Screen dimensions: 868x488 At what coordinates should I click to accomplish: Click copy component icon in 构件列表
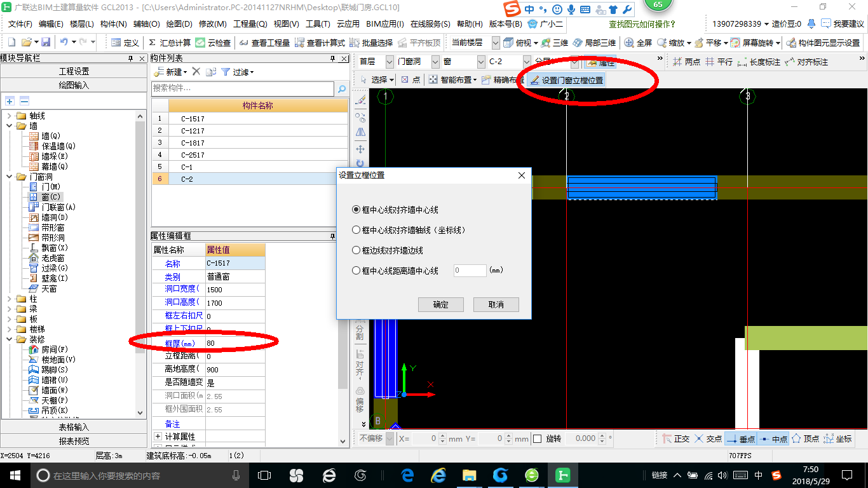[x=211, y=72]
